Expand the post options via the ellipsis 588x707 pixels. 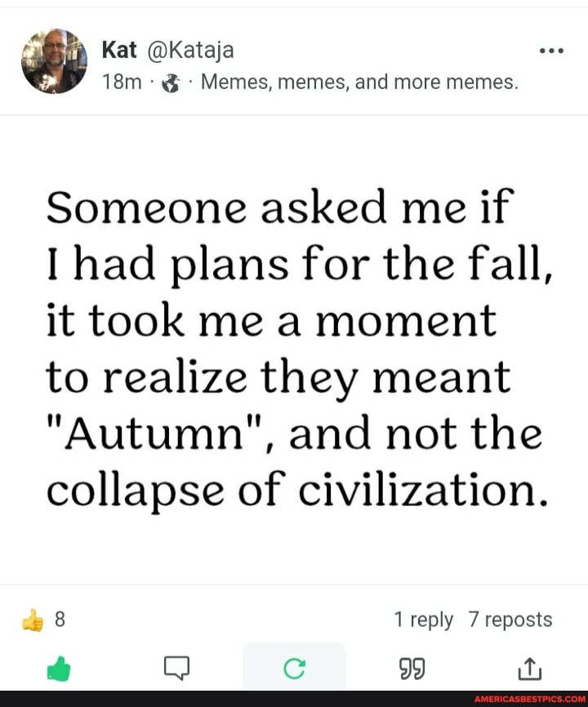552,49
